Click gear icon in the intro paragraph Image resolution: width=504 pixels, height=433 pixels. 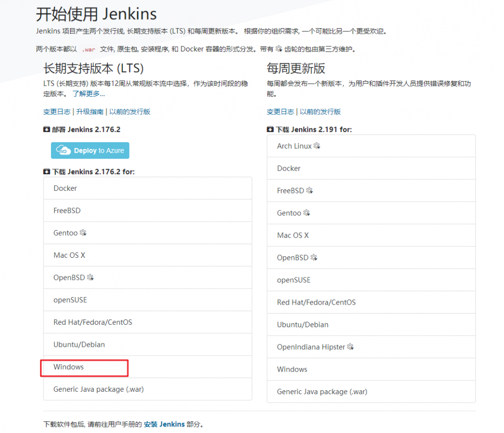[x=279, y=48]
